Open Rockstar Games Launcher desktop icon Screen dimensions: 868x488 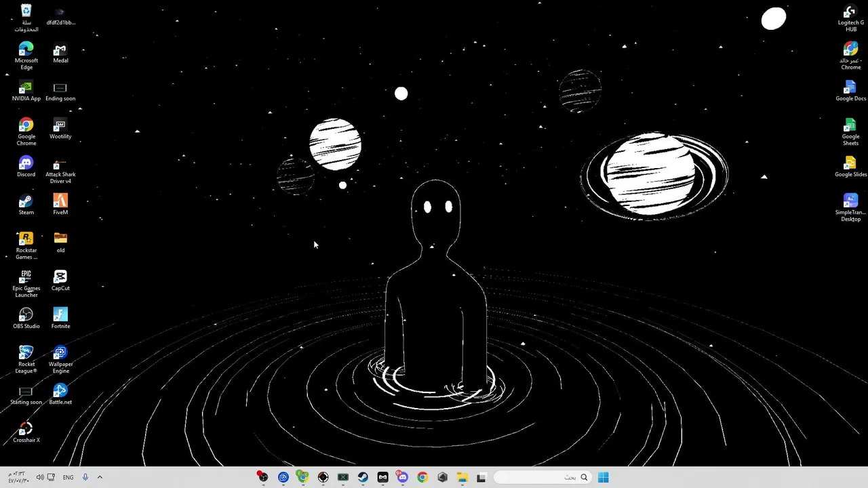click(x=26, y=245)
